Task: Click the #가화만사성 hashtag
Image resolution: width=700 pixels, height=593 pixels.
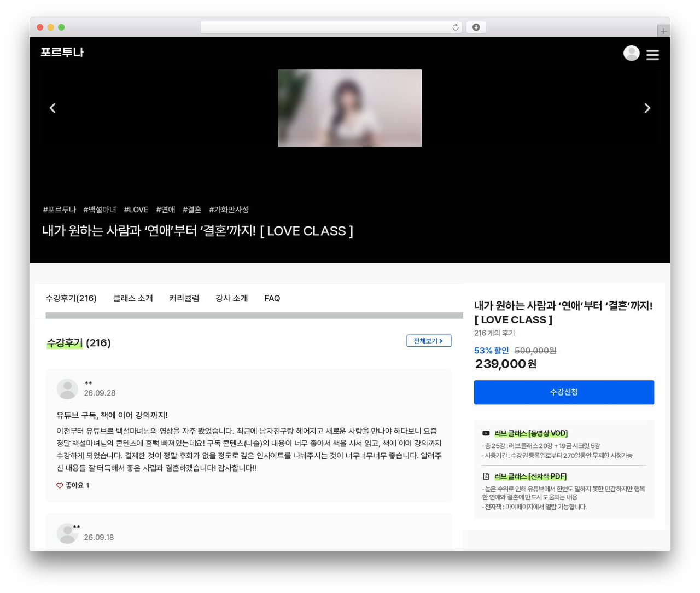Action: coord(229,210)
